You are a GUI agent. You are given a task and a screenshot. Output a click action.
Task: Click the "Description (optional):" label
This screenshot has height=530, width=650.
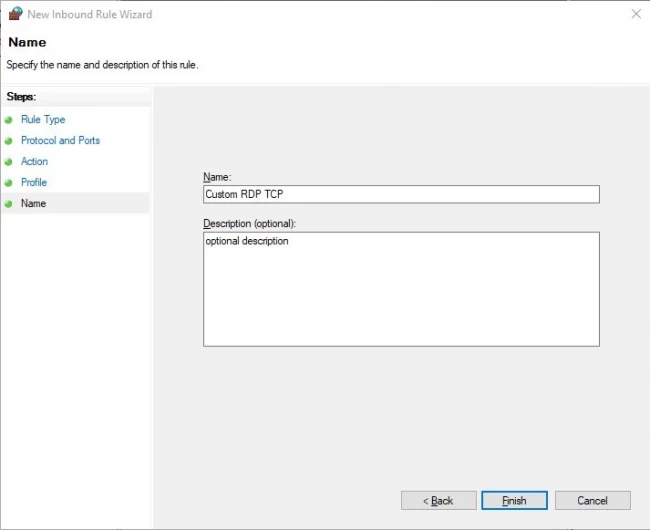point(249,223)
